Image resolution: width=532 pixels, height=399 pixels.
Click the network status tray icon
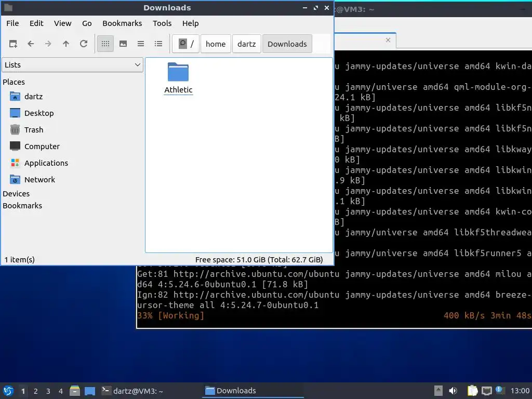coord(486,391)
